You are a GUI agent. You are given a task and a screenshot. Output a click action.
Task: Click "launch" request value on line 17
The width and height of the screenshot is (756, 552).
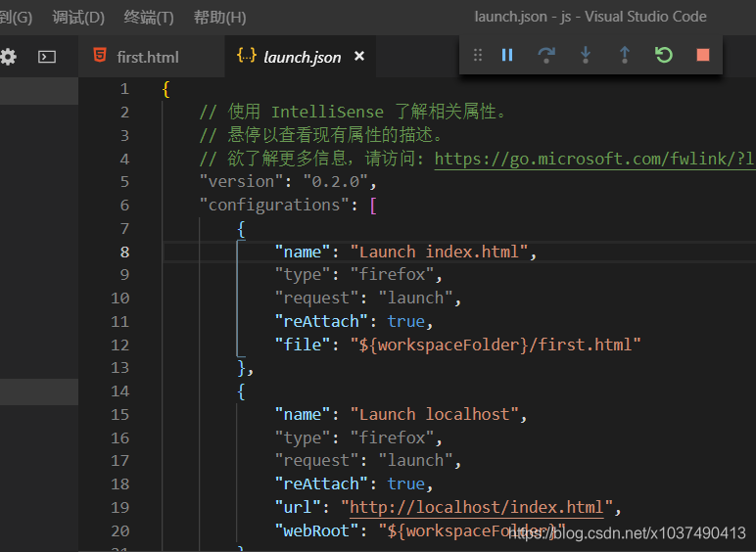coord(415,460)
